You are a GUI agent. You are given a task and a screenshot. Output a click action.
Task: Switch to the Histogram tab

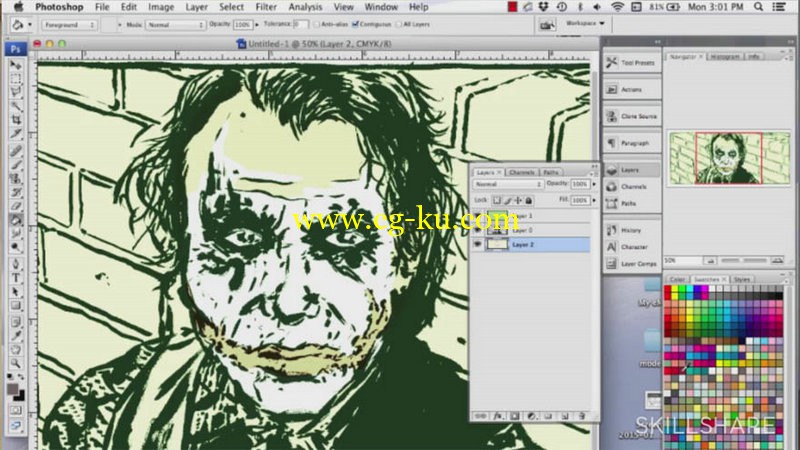725,57
